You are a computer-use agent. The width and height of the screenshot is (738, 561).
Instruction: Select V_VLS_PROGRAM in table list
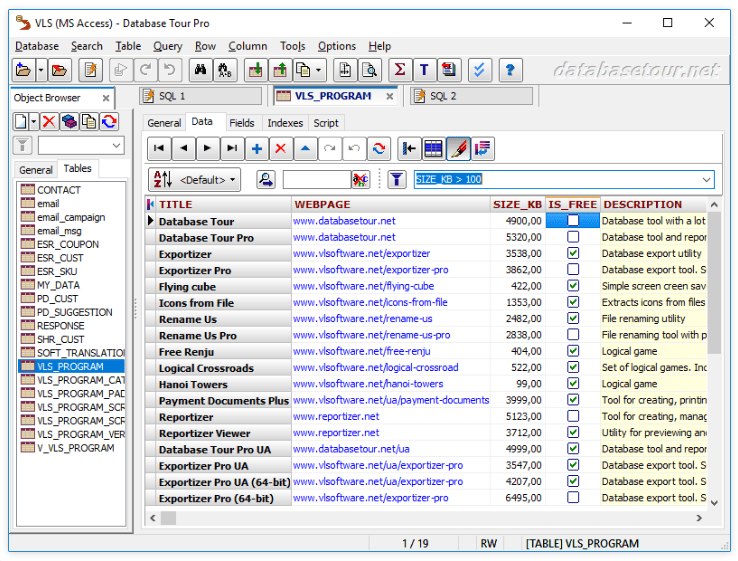75,448
